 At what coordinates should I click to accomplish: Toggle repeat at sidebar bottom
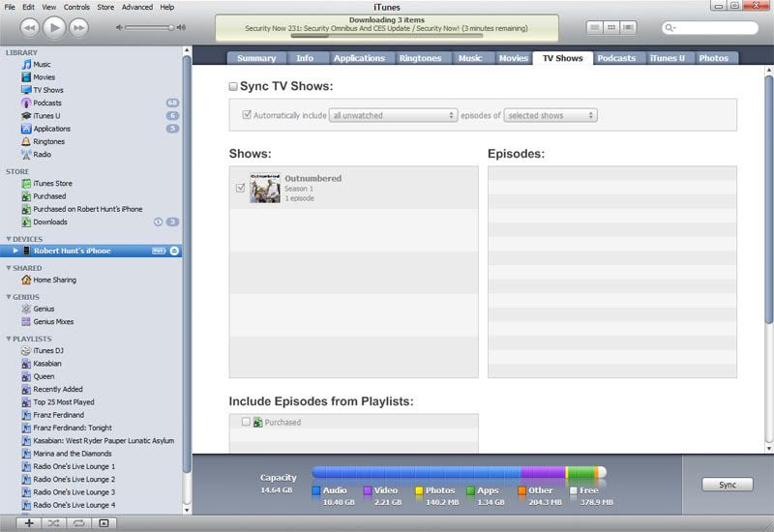pyautogui.click(x=79, y=523)
